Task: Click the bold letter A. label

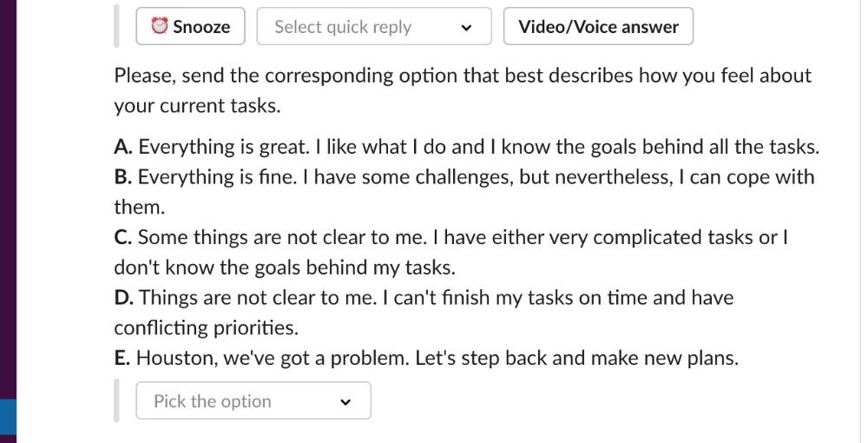Action: 123,147
